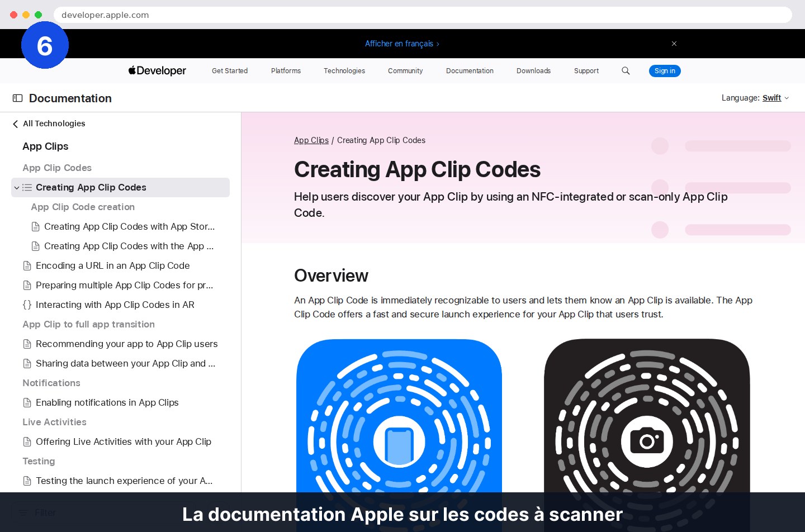Click document icon beside Sharing data between

point(27,363)
